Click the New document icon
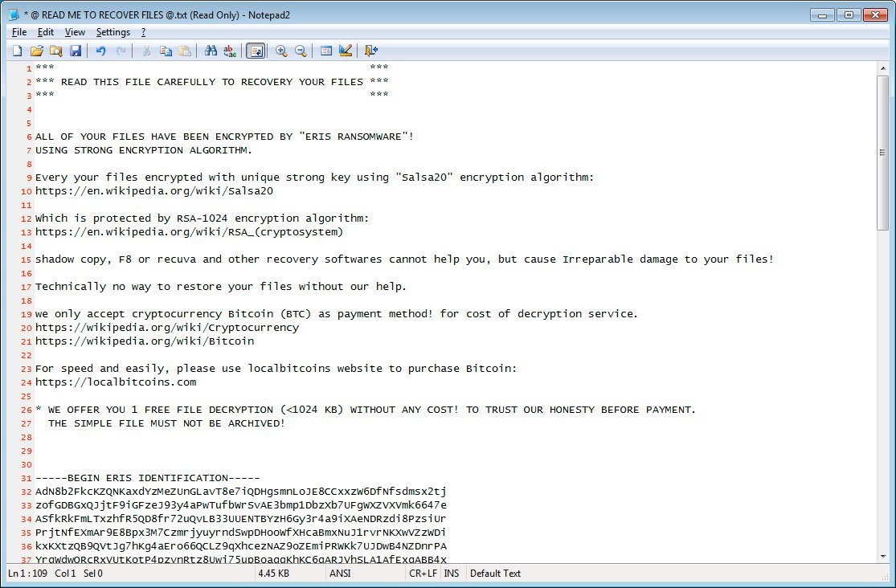The image size is (896, 588). click(x=17, y=51)
